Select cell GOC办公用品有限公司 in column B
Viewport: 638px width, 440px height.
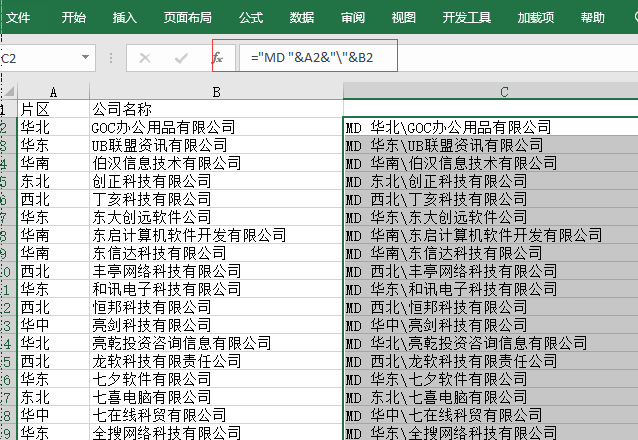[x=216, y=127]
